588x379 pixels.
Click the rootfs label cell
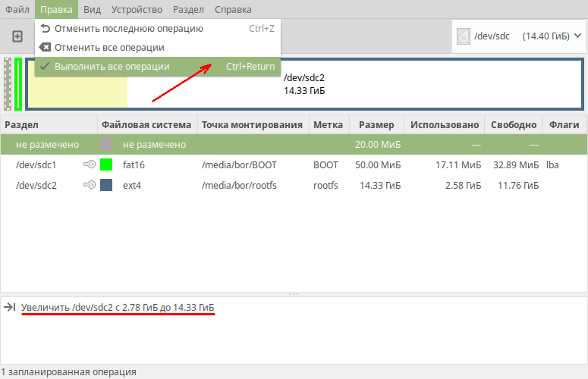(325, 185)
